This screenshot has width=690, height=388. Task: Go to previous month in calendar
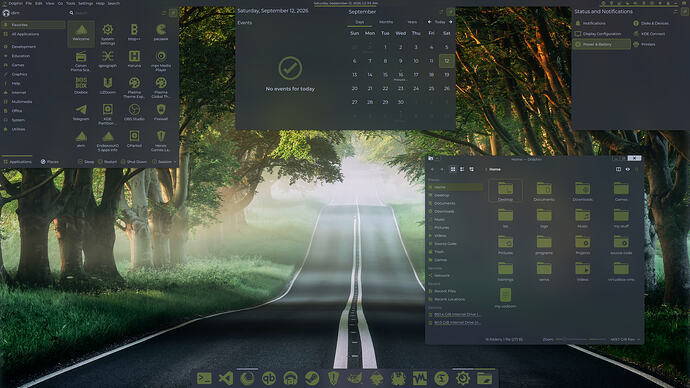(x=429, y=22)
